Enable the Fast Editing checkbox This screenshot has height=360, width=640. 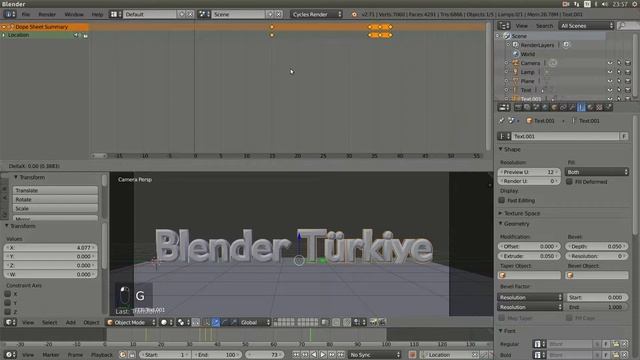502,200
